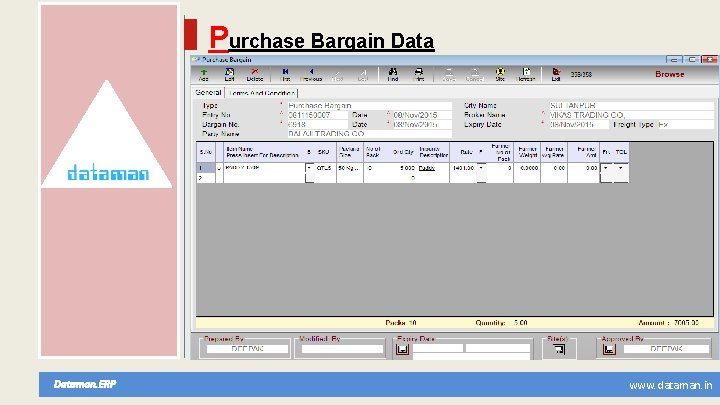Click the Entry date field 08/Nov/2015
This screenshot has width=720, height=405.
(x=422, y=115)
